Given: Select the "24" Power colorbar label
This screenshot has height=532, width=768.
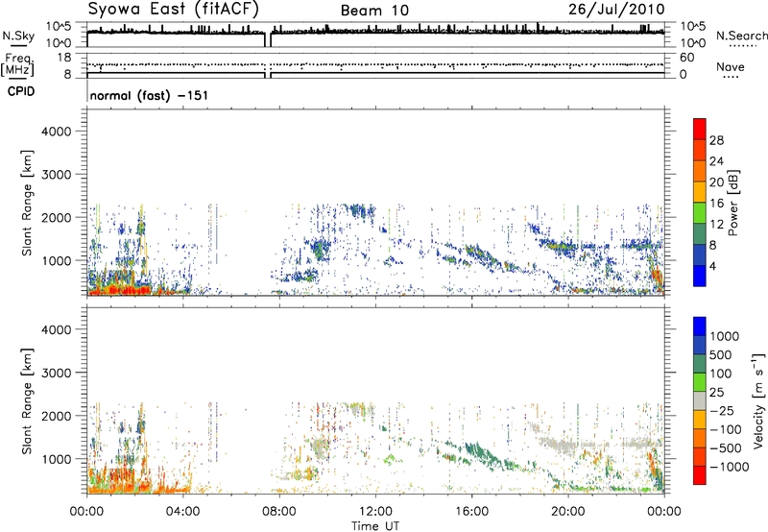Looking at the screenshot, I should (x=716, y=161).
